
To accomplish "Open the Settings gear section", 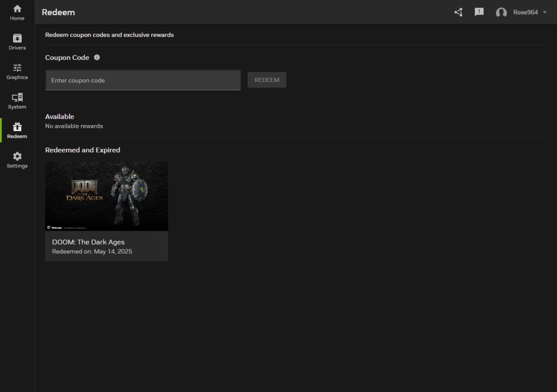I will click(x=17, y=160).
